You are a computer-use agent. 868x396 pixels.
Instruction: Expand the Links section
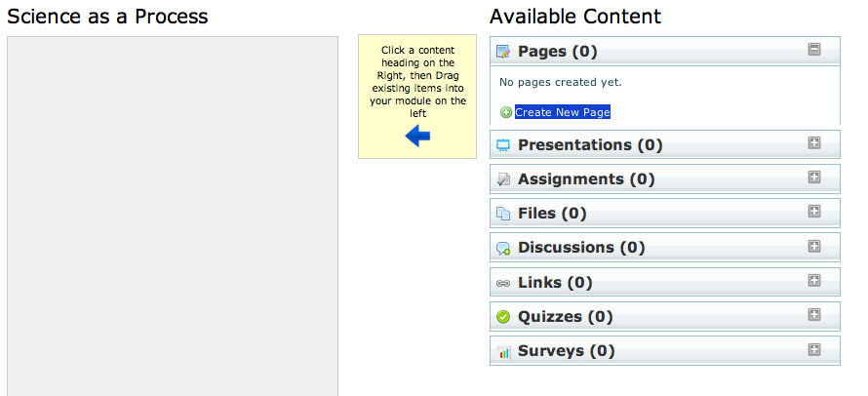click(814, 281)
